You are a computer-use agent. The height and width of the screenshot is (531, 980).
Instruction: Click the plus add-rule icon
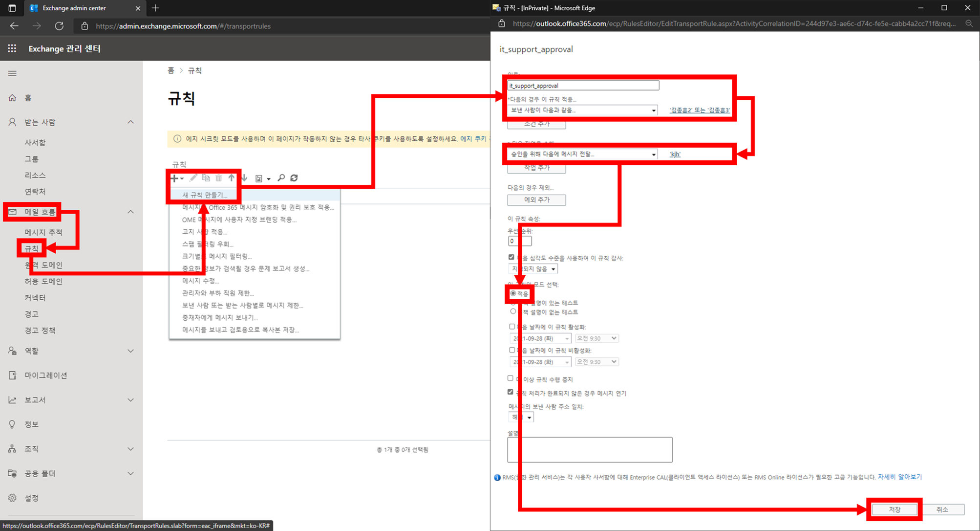tap(175, 178)
